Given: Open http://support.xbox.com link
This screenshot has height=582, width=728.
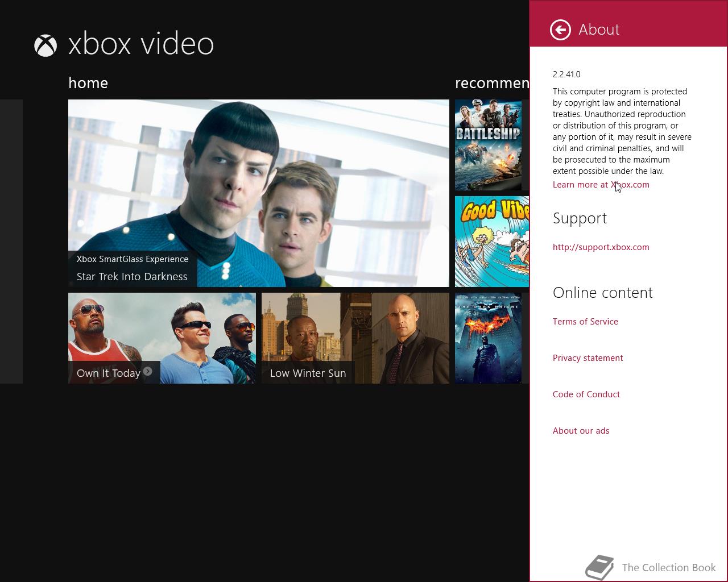Looking at the screenshot, I should pyautogui.click(x=601, y=247).
